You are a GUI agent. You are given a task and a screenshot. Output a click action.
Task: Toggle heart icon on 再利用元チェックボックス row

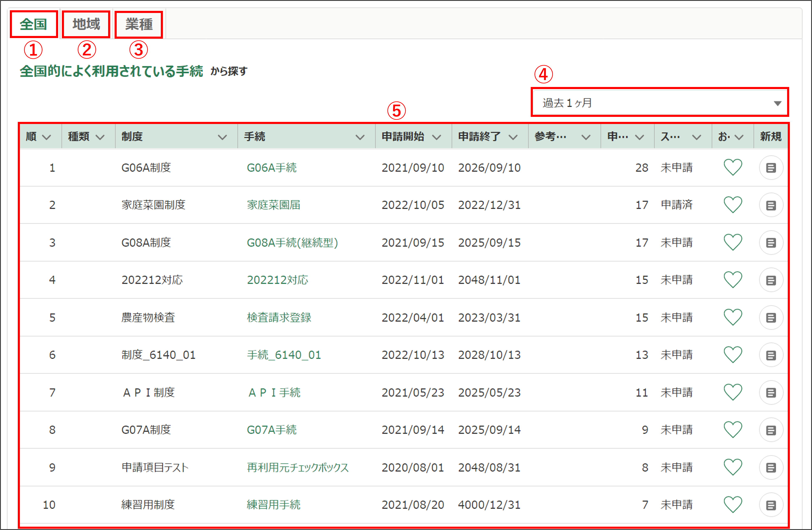(x=733, y=467)
